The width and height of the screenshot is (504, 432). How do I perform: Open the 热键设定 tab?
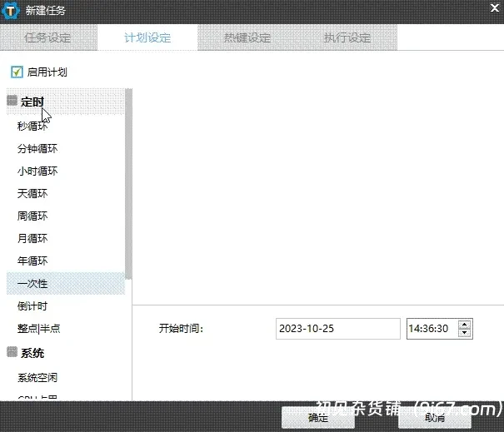pos(247,37)
